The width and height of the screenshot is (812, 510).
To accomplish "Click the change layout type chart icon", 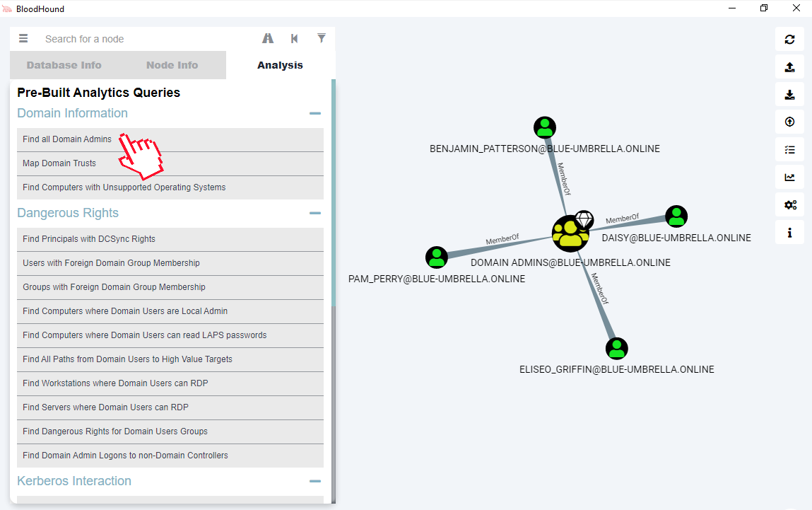I will tap(789, 178).
